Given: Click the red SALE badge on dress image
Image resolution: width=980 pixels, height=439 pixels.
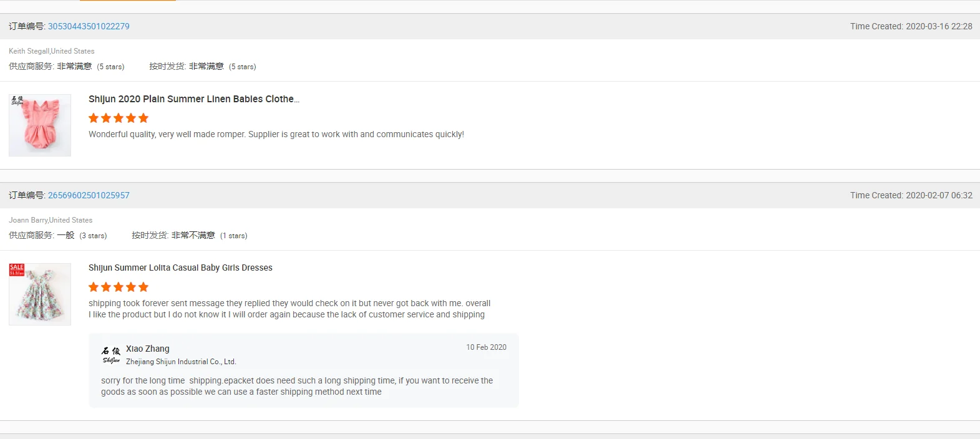Looking at the screenshot, I should point(17,269).
